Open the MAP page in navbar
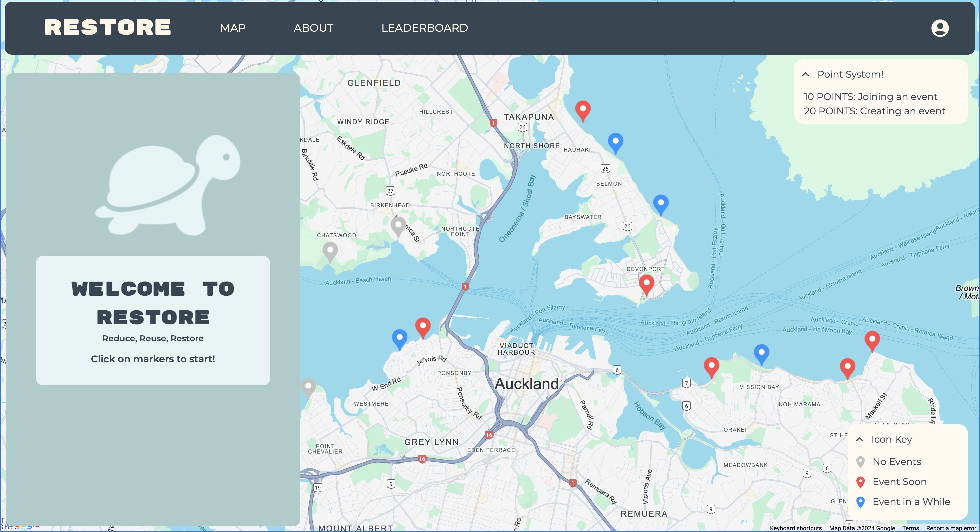Image resolution: width=980 pixels, height=532 pixels. pyautogui.click(x=233, y=28)
